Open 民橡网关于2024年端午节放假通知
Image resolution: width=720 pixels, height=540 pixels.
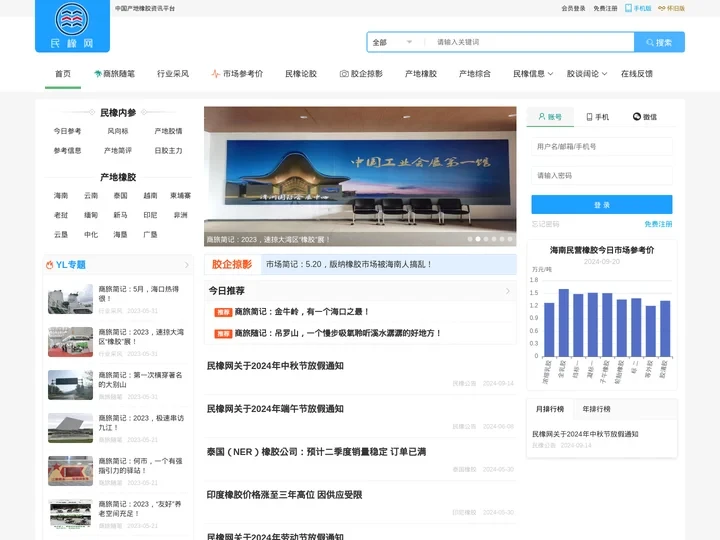click(x=275, y=409)
